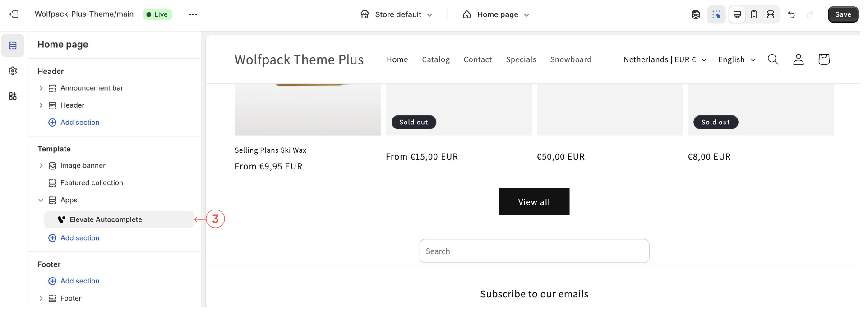Switch preview to mobile view

click(754, 14)
